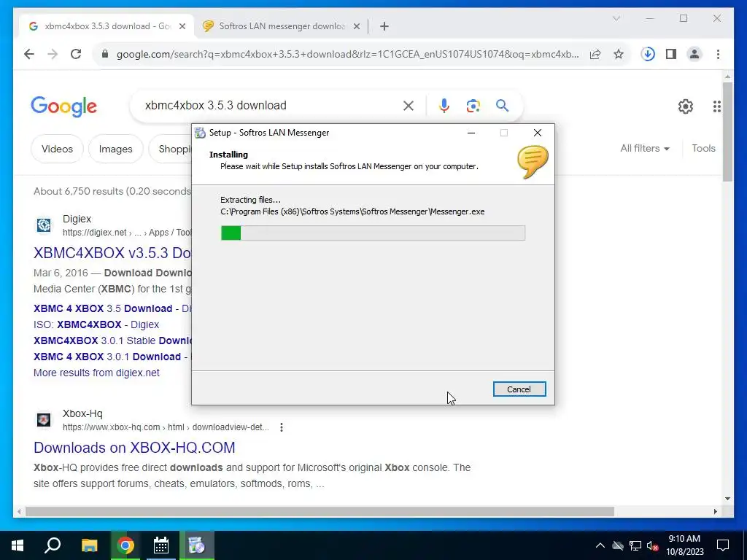The width and height of the screenshot is (747, 560).
Task: Open Windows taskbar search
Action: click(x=53, y=545)
